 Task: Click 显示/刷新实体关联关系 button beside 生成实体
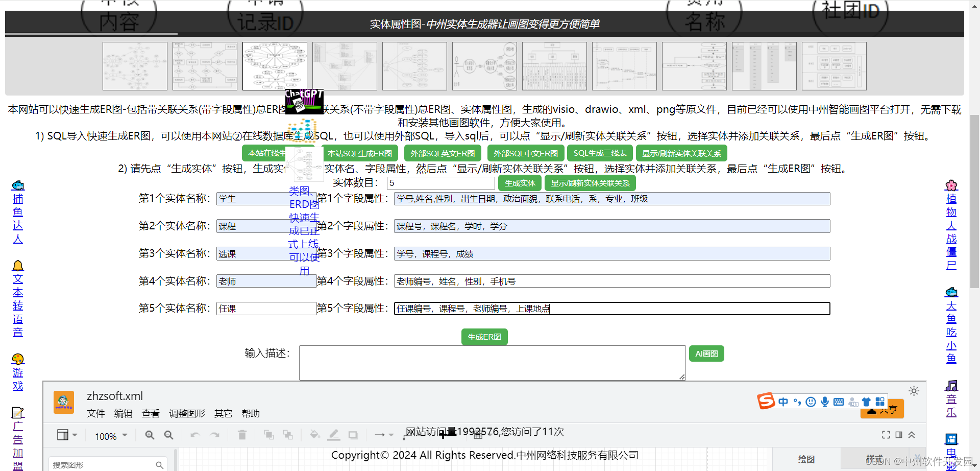point(590,183)
